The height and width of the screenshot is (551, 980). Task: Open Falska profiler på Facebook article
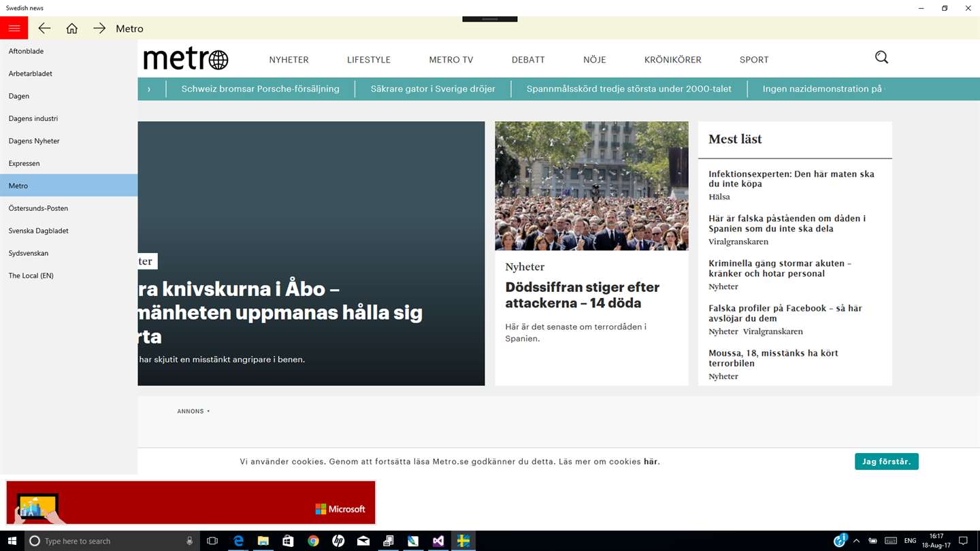tap(785, 314)
